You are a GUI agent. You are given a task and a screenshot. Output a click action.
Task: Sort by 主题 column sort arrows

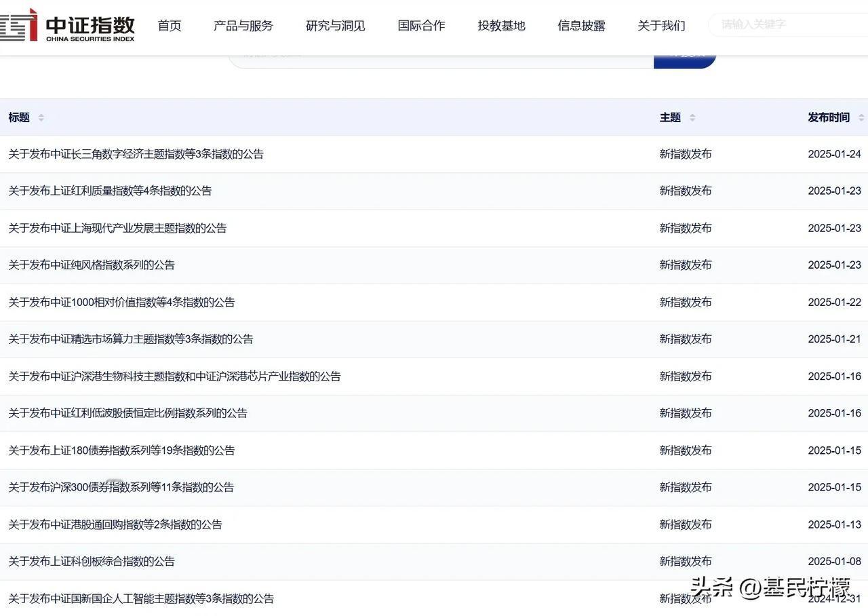[692, 117]
